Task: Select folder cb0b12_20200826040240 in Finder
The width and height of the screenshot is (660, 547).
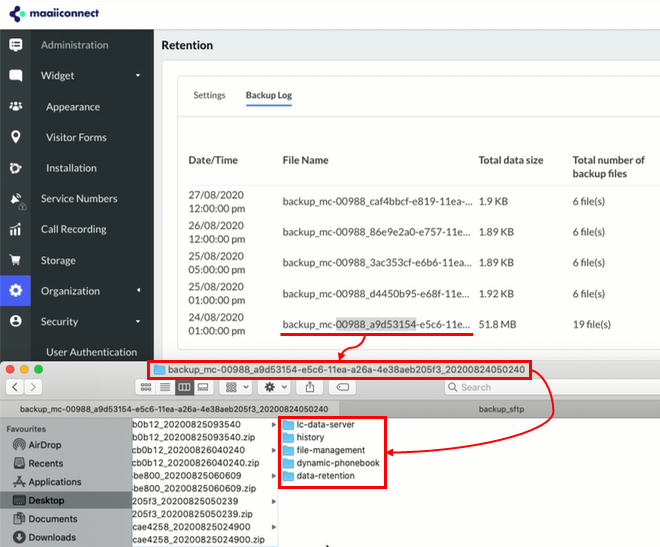Action: tap(189, 450)
